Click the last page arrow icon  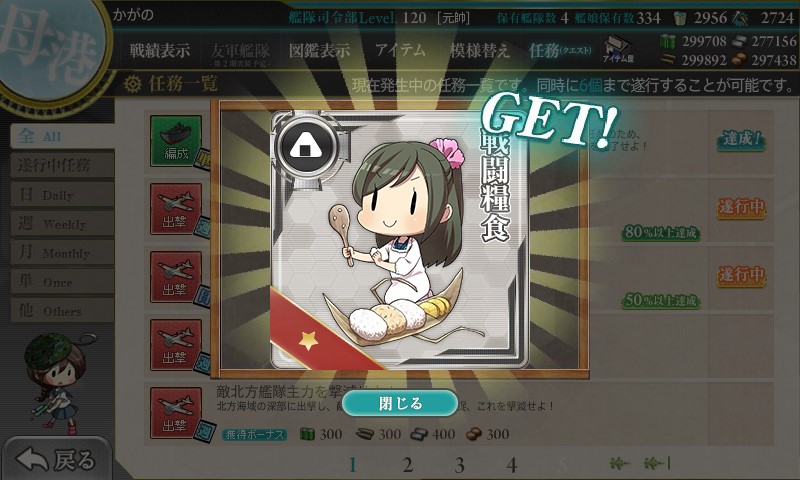point(658,464)
